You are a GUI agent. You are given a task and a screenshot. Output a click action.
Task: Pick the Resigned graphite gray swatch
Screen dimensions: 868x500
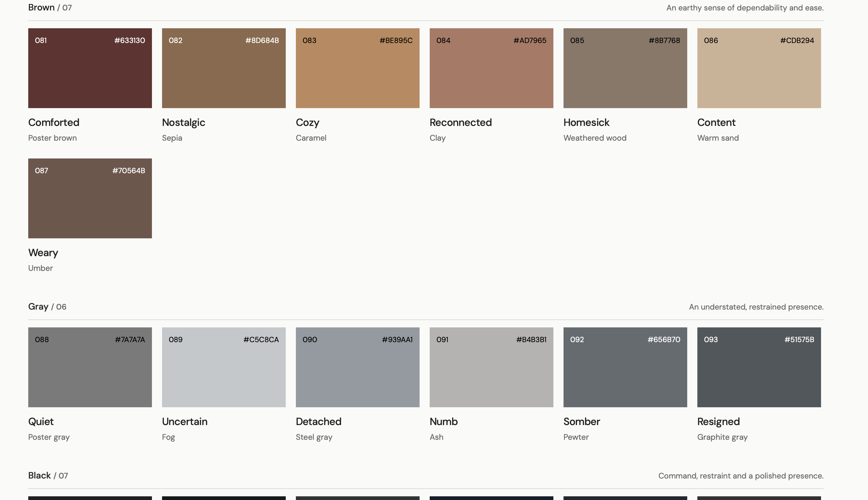point(759,367)
